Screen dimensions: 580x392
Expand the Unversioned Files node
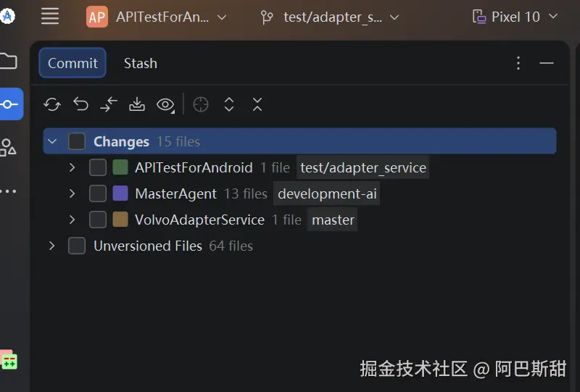pyautogui.click(x=51, y=246)
